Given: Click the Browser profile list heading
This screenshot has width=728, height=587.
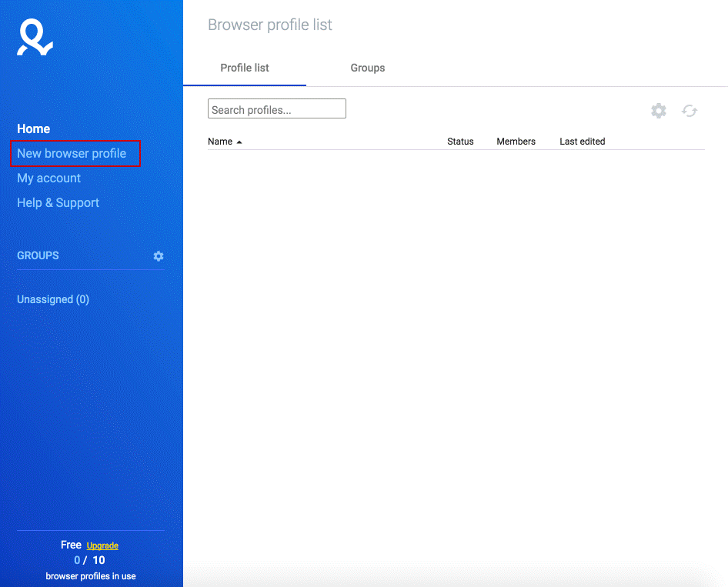Looking at the screenshot, I should point(270,25).
